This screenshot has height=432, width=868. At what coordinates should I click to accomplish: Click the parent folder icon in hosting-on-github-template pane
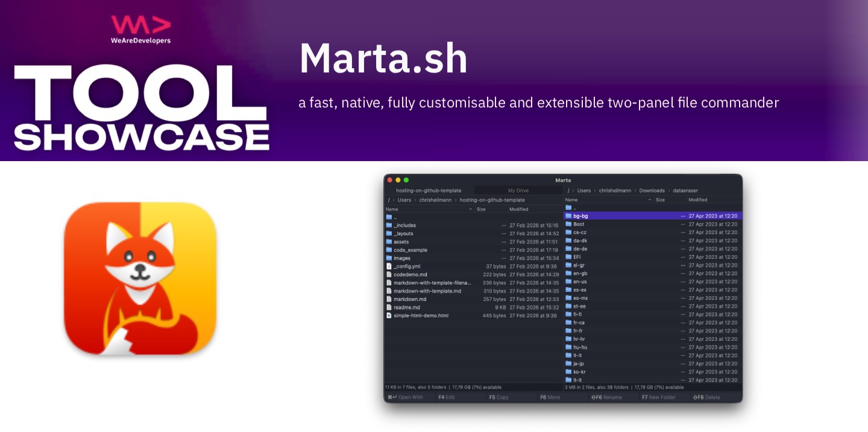(x=389, y=217)
